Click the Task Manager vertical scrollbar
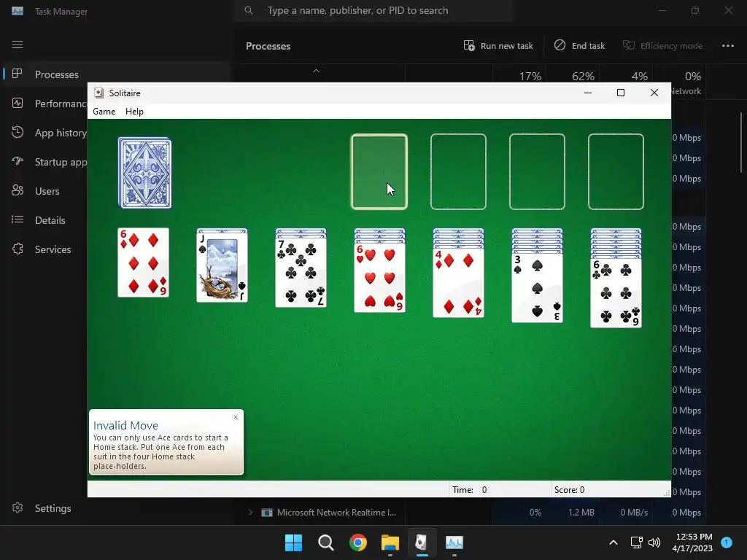This screenshot has width=747, height=560. (x=741, y=142)
